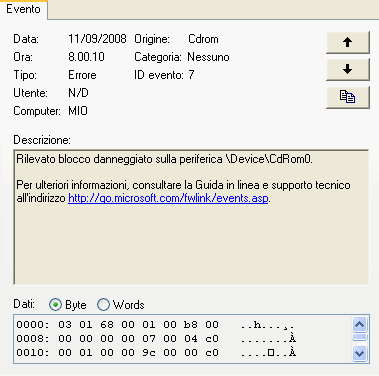Screen dimensions: 379x376
Task: Open the go.microsoft.com events.asp link
Action: 168,198
